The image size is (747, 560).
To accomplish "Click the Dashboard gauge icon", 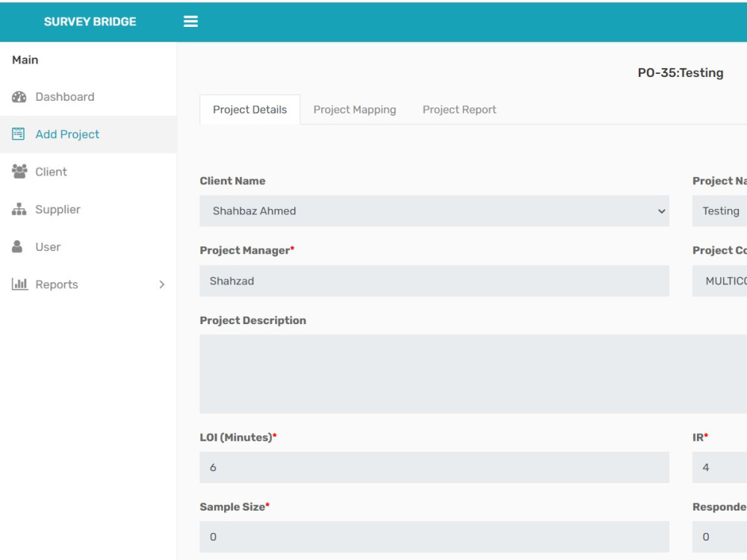I will tap(19, 96).
